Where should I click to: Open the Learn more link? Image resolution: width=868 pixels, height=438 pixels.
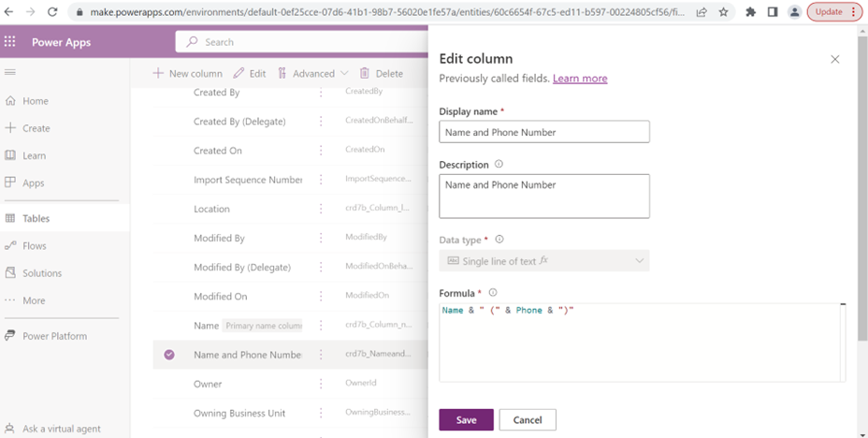tap(580, 79)
